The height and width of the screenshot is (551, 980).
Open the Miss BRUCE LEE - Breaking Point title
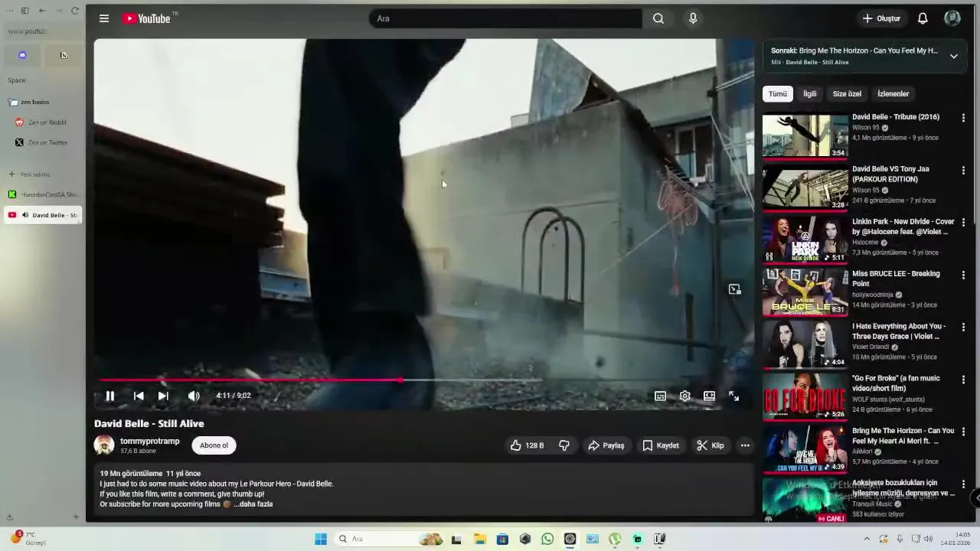[x=896, y=279]
